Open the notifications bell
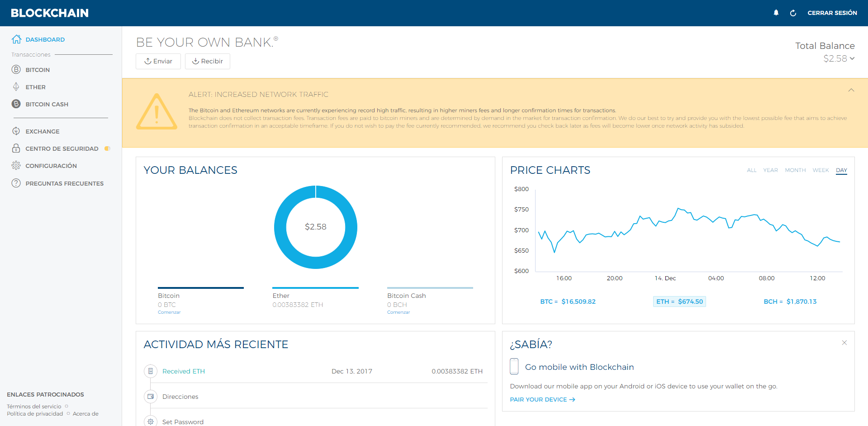This screenshot has width=868, height=426. [776, 13]
